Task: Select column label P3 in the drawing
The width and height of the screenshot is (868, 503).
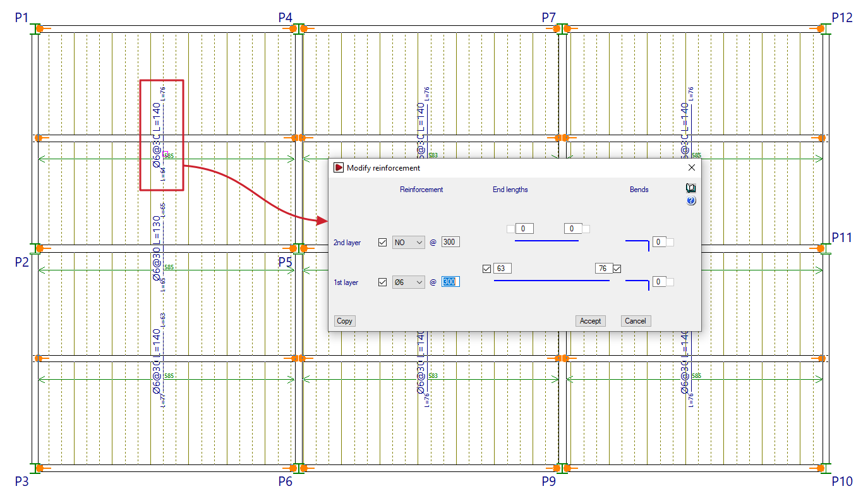Action: click(x=22, y=482)
